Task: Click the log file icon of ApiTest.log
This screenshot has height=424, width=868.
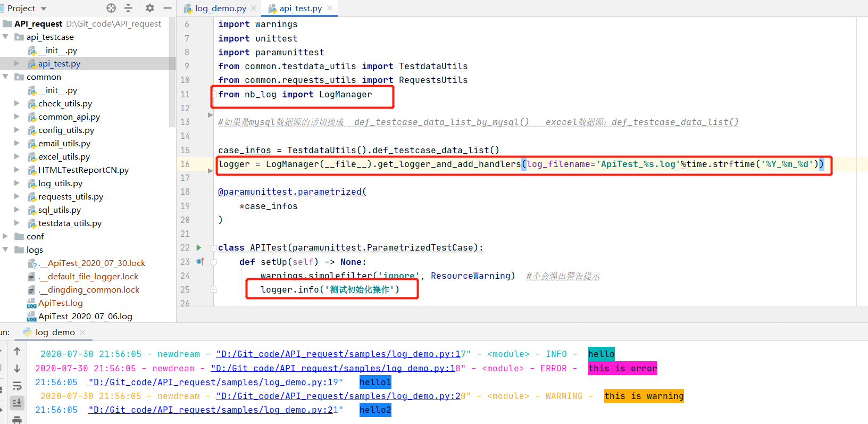Action: point(32,303)
